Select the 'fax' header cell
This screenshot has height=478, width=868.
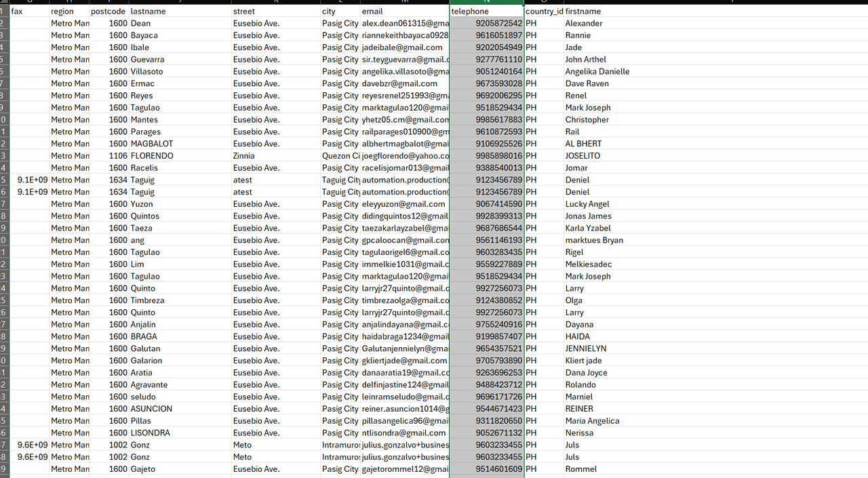29,12
